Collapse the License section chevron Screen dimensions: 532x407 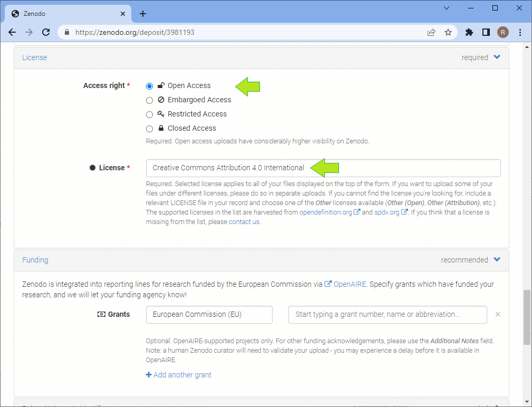[497, 57]
